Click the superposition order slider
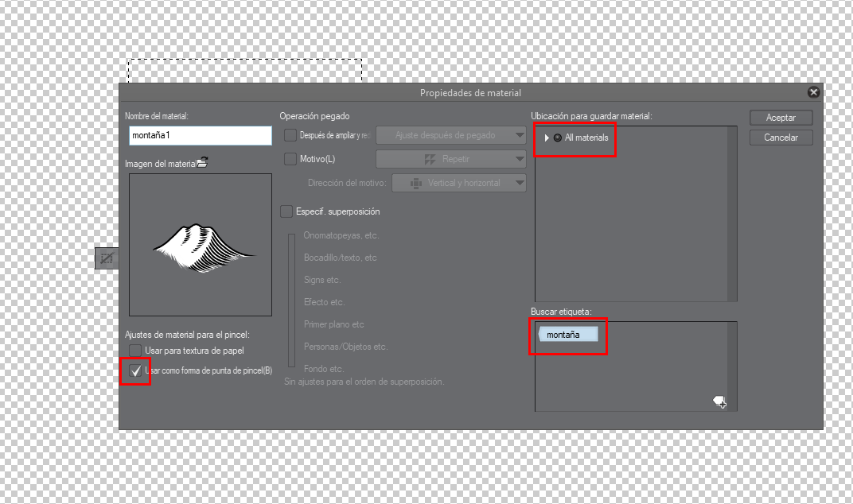The height and width of the screenshot is (504, 853). click(x=291, y=300)
